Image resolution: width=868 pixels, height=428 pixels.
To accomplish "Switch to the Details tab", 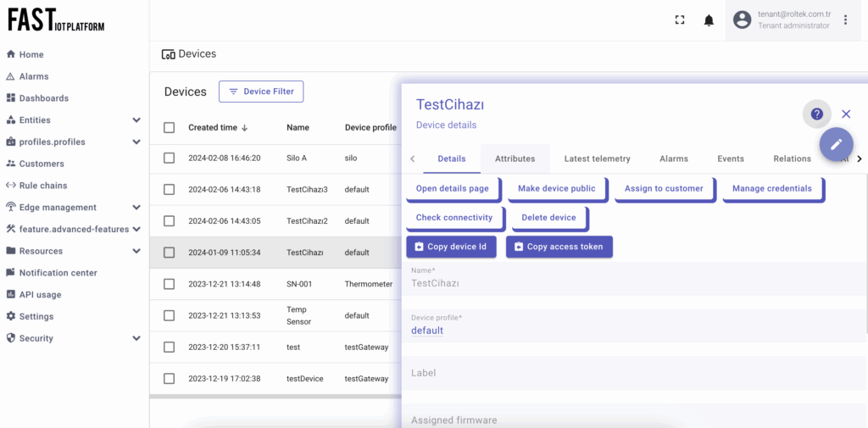I will [452, 158].
